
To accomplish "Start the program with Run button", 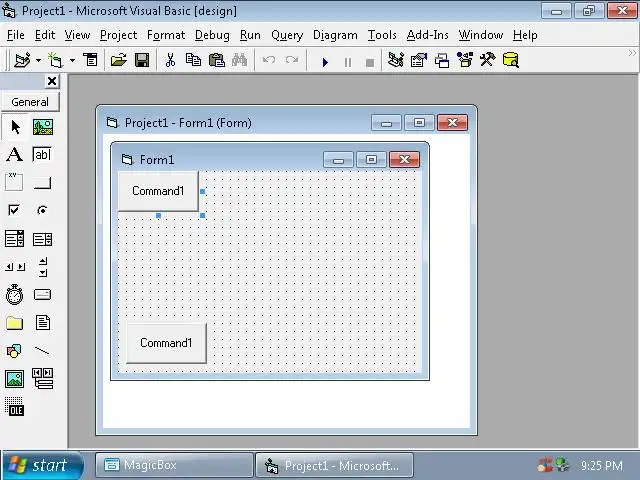I will (x=325, y=62).
